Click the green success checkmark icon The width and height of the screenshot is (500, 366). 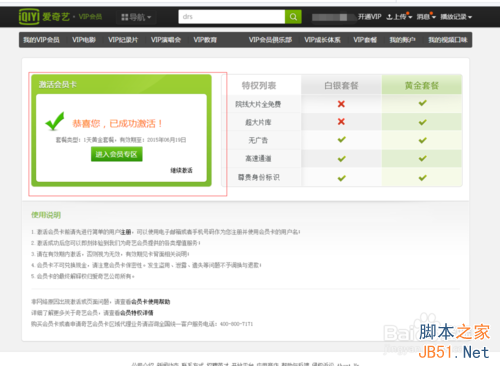click(55, 121)
